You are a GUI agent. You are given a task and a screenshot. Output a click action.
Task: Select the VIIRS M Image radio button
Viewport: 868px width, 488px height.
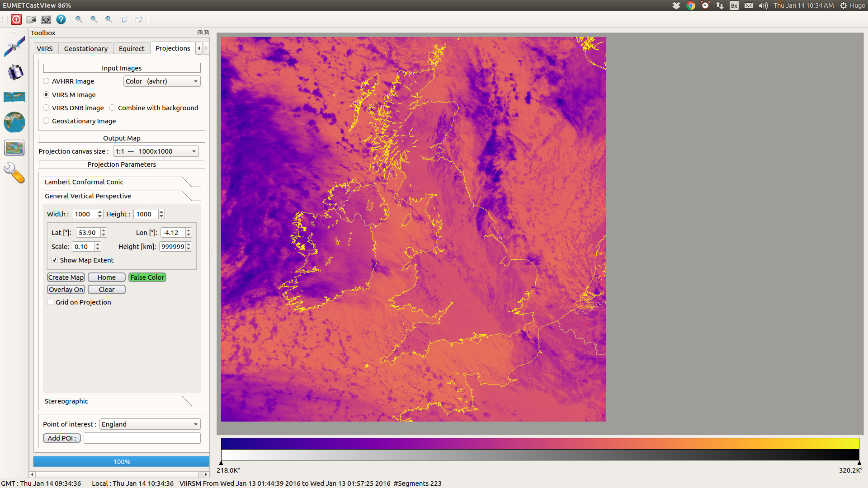(x=46, y=94)
